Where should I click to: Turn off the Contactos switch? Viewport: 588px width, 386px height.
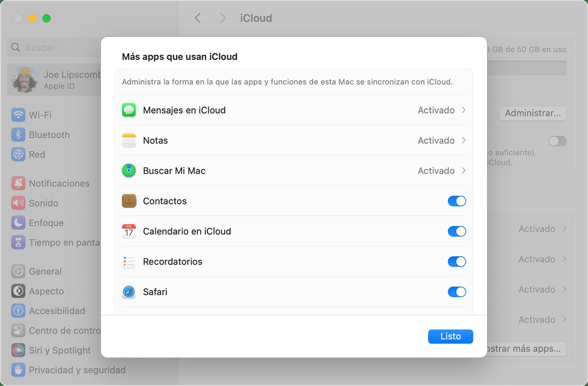(x=457, y=201)
